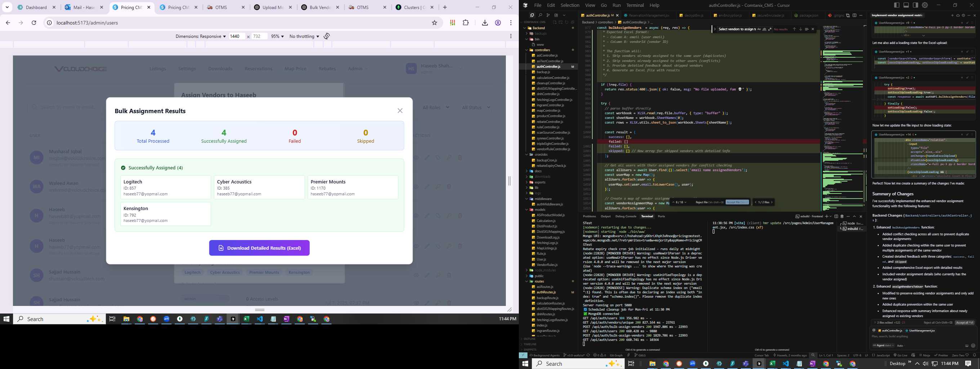980x369 pixels.
Task: Collapse the models folder in explorer
Action: [x=540, y=210]
